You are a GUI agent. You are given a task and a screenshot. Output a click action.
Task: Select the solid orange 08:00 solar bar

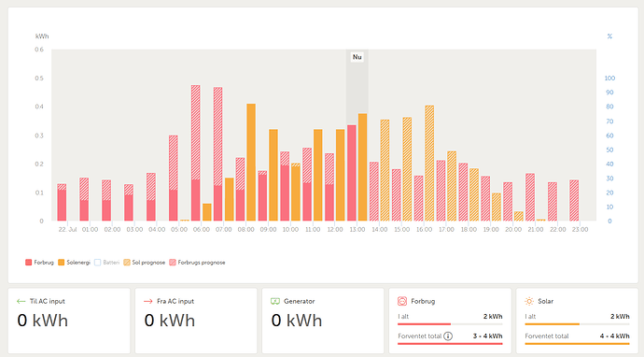251,163
